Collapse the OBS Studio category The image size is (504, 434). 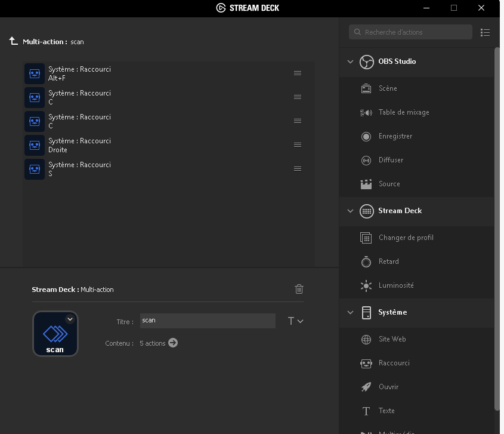point(350,61)
